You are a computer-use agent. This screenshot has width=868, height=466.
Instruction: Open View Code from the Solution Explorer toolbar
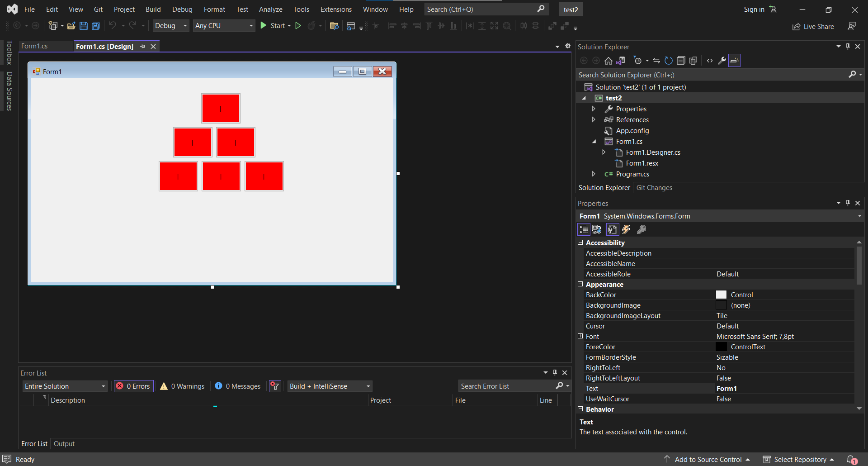(x=710, y=61)
